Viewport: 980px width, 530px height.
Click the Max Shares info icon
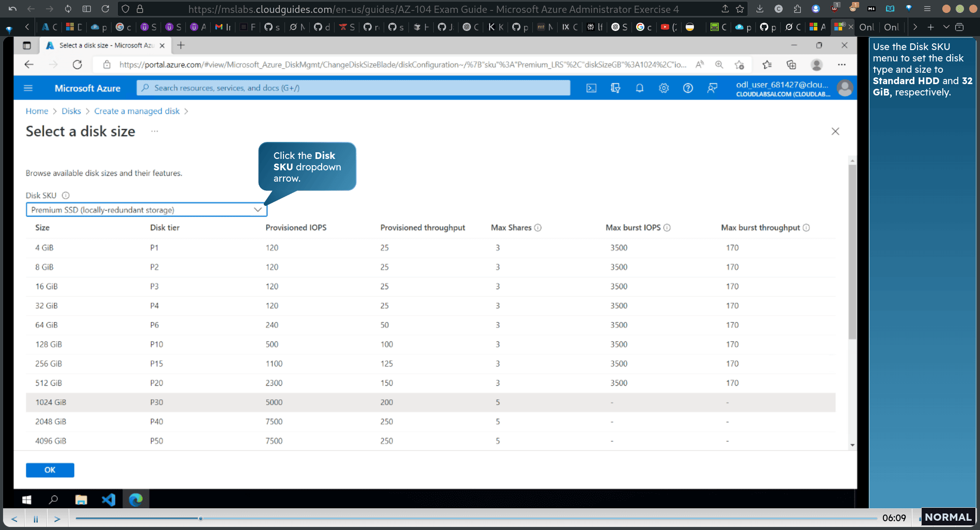[x=538, y=228]
